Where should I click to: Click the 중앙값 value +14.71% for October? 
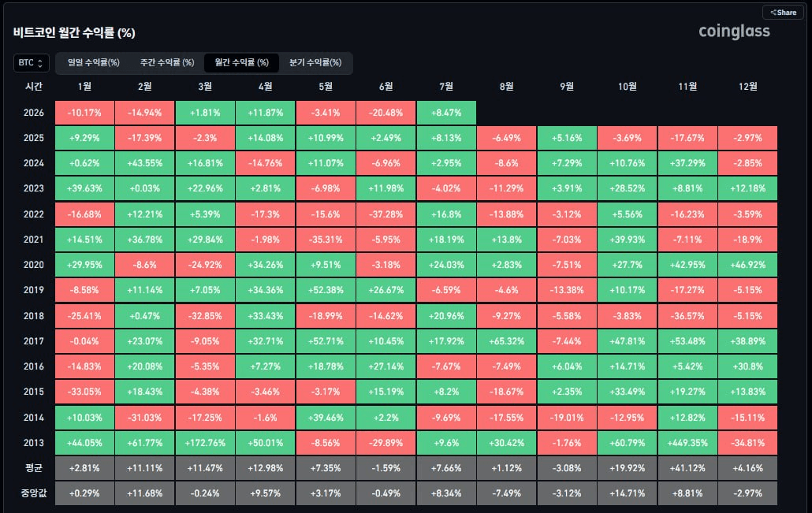point(627,493)
